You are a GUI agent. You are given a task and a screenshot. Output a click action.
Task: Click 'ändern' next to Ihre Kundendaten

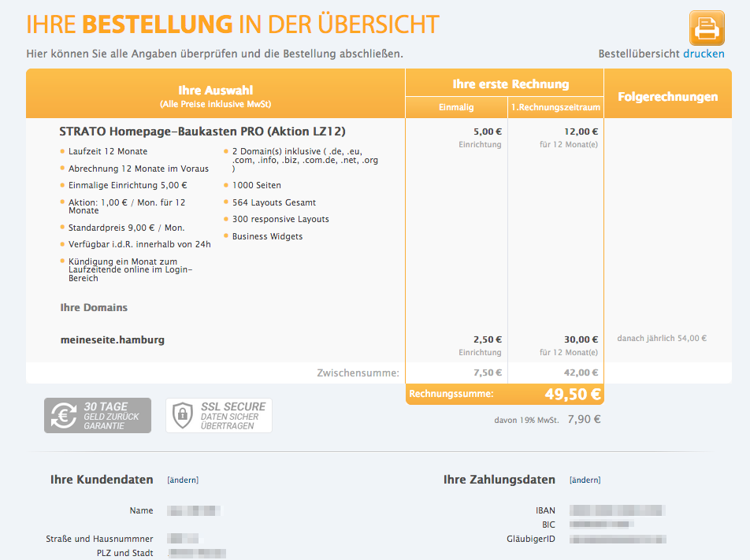coord(183,480)
